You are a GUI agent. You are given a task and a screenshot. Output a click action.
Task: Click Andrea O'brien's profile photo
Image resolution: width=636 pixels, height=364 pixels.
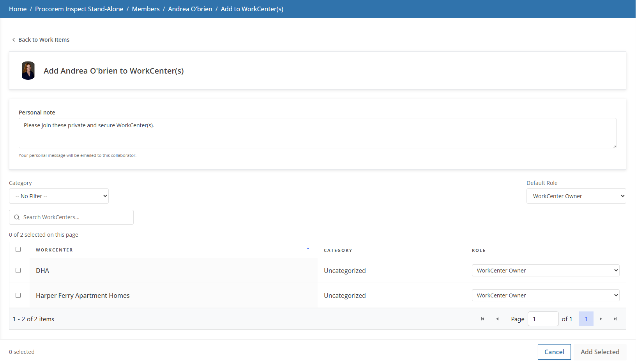tap(28, 70)
